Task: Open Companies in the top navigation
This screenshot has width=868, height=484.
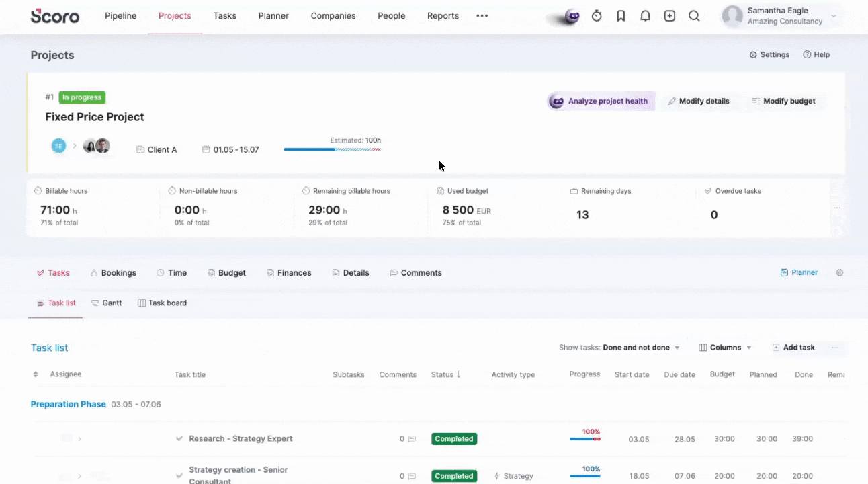Action: click(333, 16)
